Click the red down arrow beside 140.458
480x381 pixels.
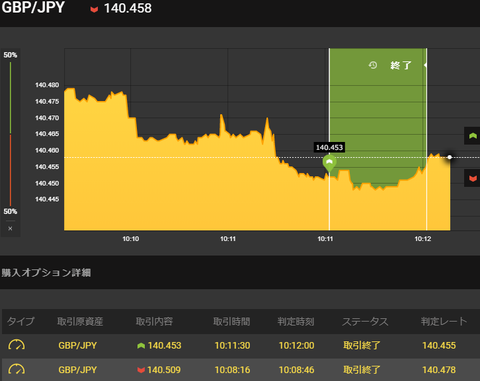94,9
